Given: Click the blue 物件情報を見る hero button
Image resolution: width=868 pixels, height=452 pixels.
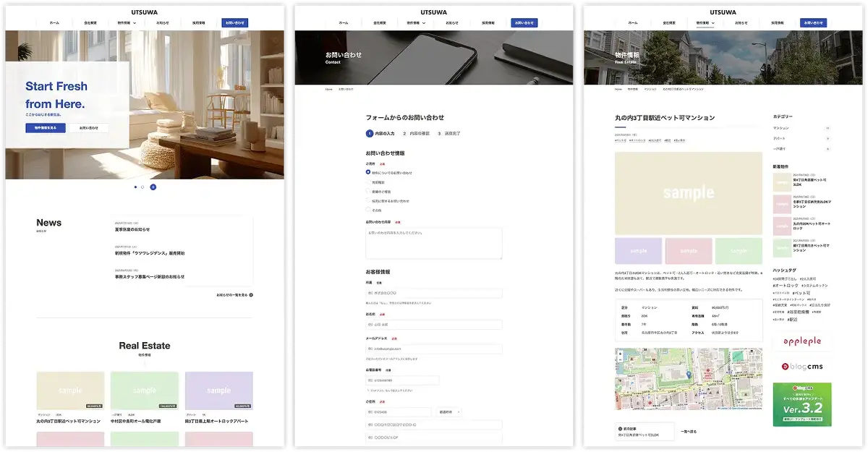Looking at the screenshot, I should pos(46,128).
